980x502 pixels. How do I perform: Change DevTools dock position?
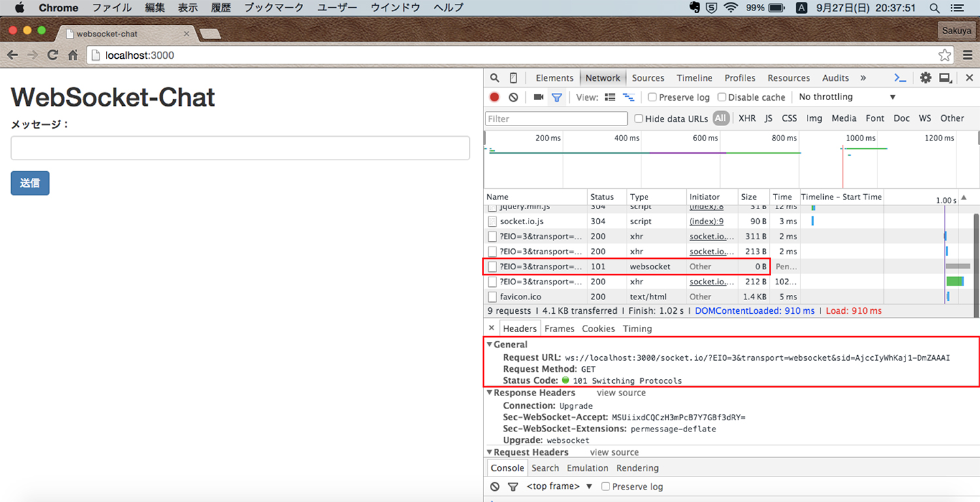pos(945,78)
